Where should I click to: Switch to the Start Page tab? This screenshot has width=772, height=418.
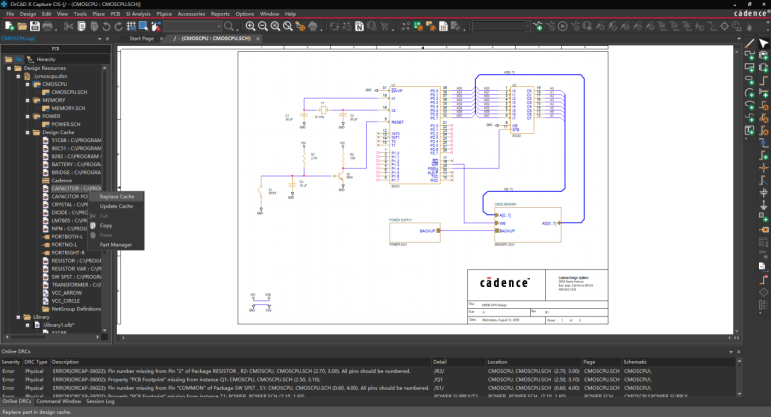pyautogui.click(x=142, y=38)
